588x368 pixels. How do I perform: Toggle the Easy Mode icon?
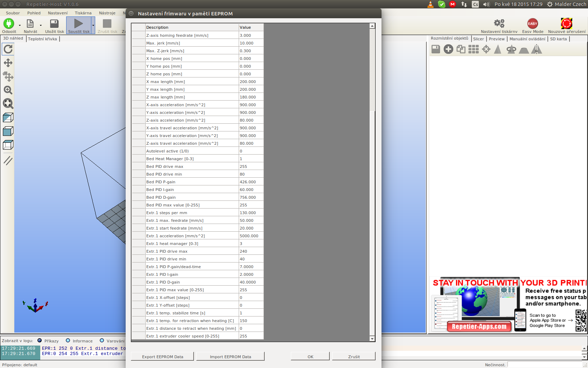pyautogui.click(x=532, y=23)
